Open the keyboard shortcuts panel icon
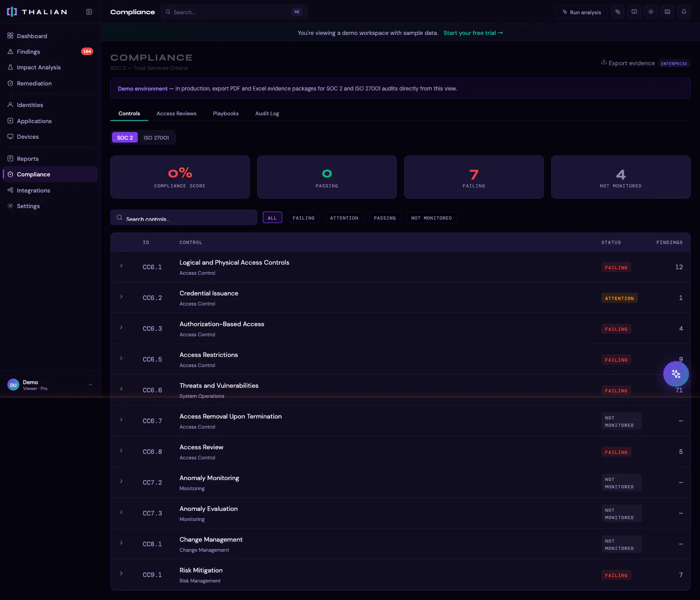The width and height of the screenshot is (700, 600). point(667,12)
